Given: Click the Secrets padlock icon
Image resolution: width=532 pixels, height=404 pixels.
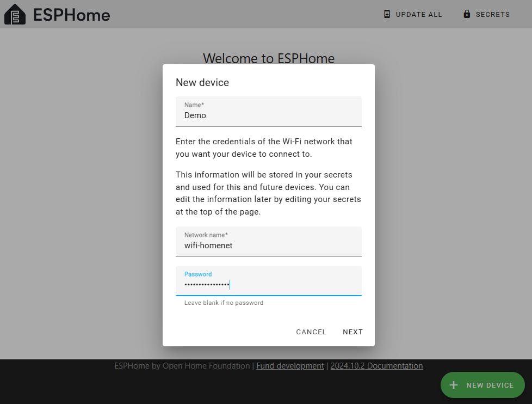Looking at the screenshot, I should (x=467, y=14).
